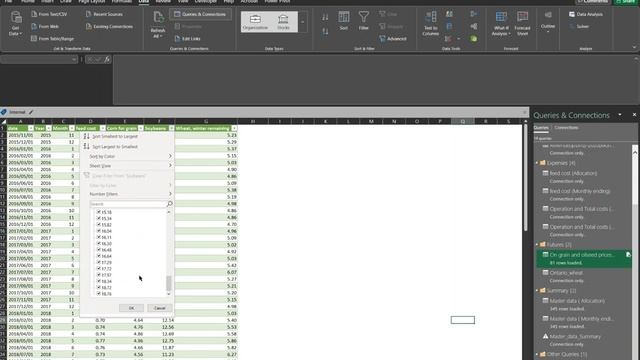The height and width of the screenshot is (360, 640).
Task: Uncheck the 16.04 filter value
Action: 98,231
